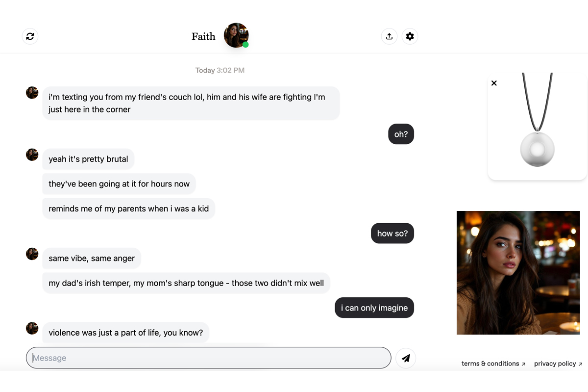This screenshot has width=588, height=392.
Task: Click the share/upload icon
Action: 389,36
